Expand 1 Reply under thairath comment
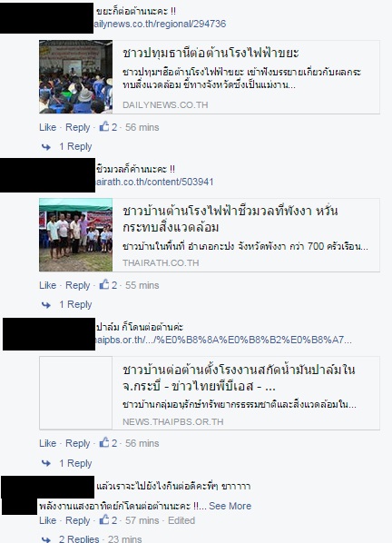392x543 pixels. (75, 304)
